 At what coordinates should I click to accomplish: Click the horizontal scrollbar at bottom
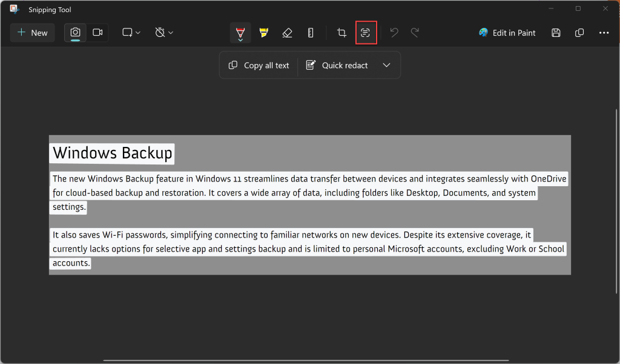click(x=305, y=360)
